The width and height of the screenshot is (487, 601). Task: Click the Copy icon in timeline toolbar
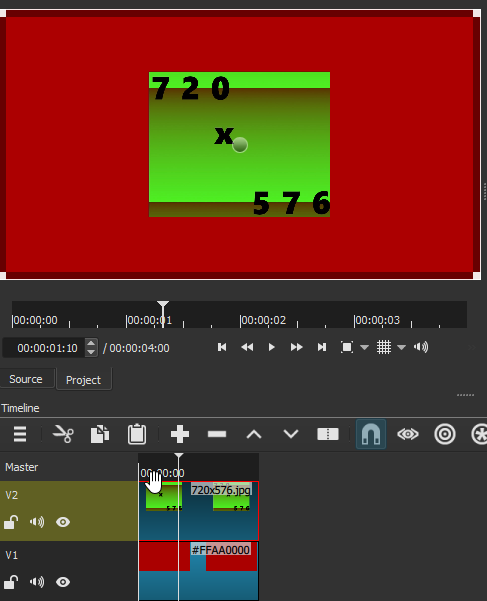100,434
